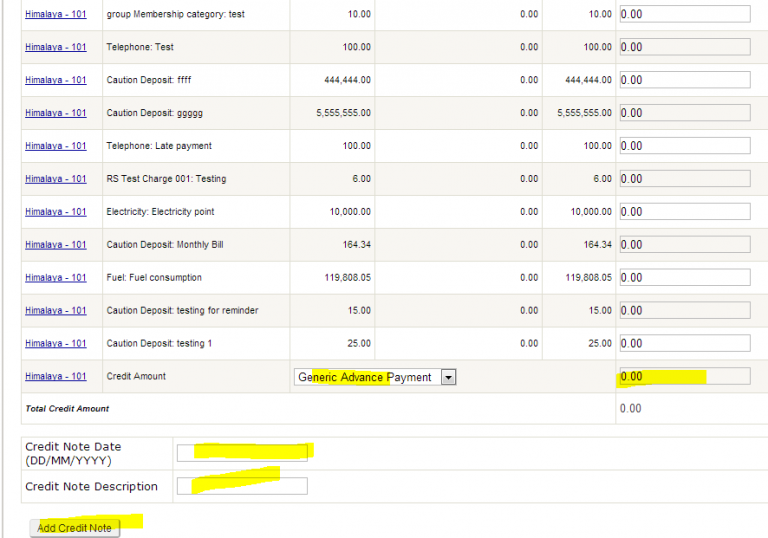Viewport: 768px width, 538px height.
Task: Select the 5,555,555.00 balance cell
Action: 584,113
